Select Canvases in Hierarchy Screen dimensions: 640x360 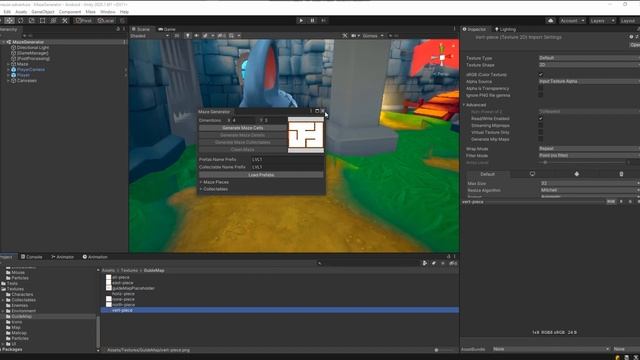coord(27,80)
